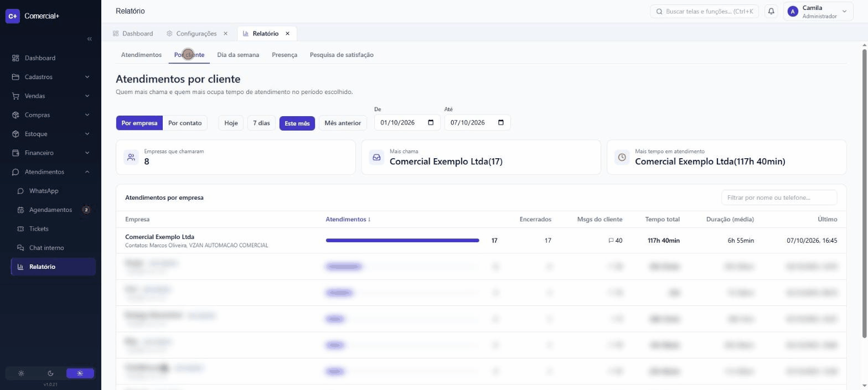Screen dimensions: 868x390
Task: Select the Comercial Exemplo Ltda table row name
Action: [x=159, y=237]
